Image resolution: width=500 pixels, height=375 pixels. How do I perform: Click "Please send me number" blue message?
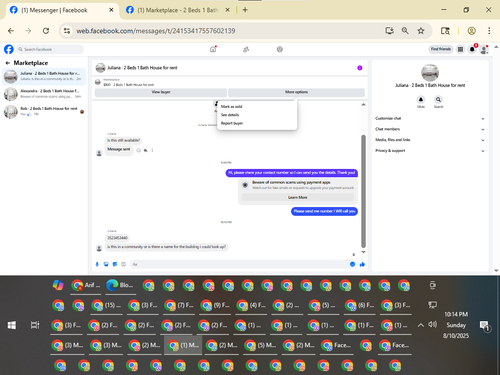pyautogui.click(x=324, y=211)
